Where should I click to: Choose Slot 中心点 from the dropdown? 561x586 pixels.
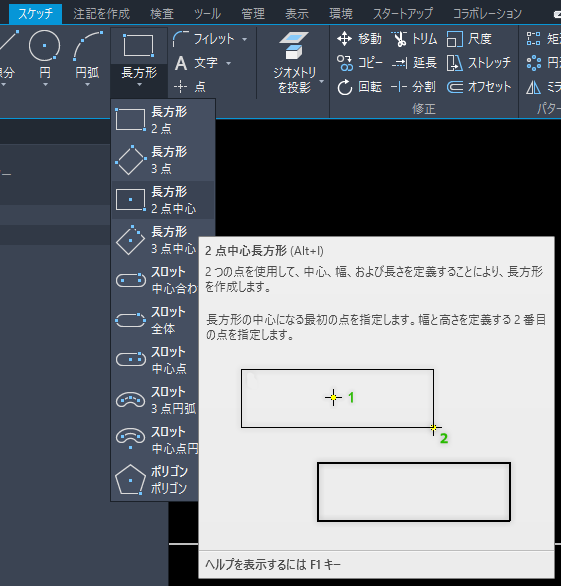click(155, 360)
